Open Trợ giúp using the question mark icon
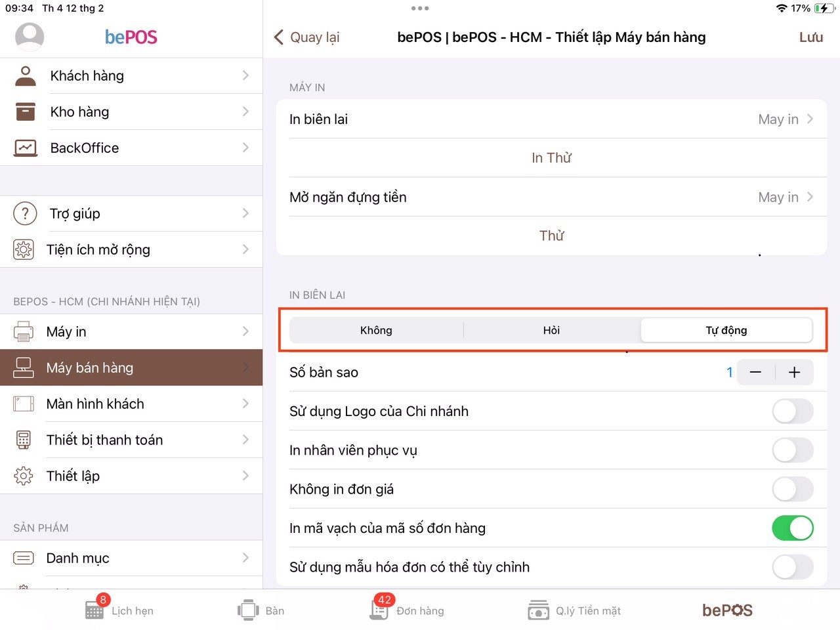This screenshot has height=630, width=840. coord(25,213)
